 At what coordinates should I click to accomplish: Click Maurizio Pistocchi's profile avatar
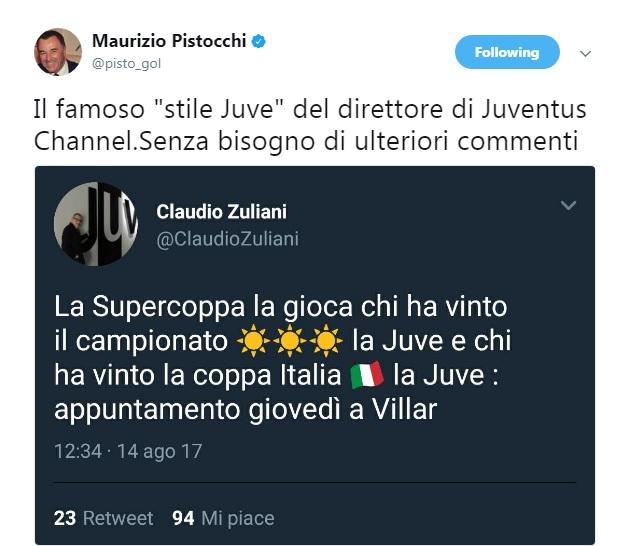click(58, 52)
